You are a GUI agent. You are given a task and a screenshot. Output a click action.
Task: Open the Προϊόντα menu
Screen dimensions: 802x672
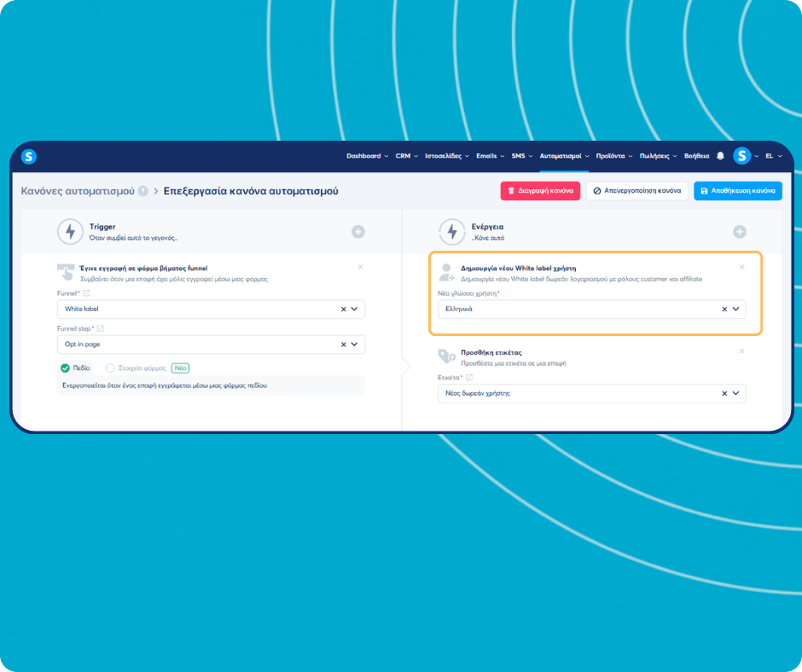point(614,156)
